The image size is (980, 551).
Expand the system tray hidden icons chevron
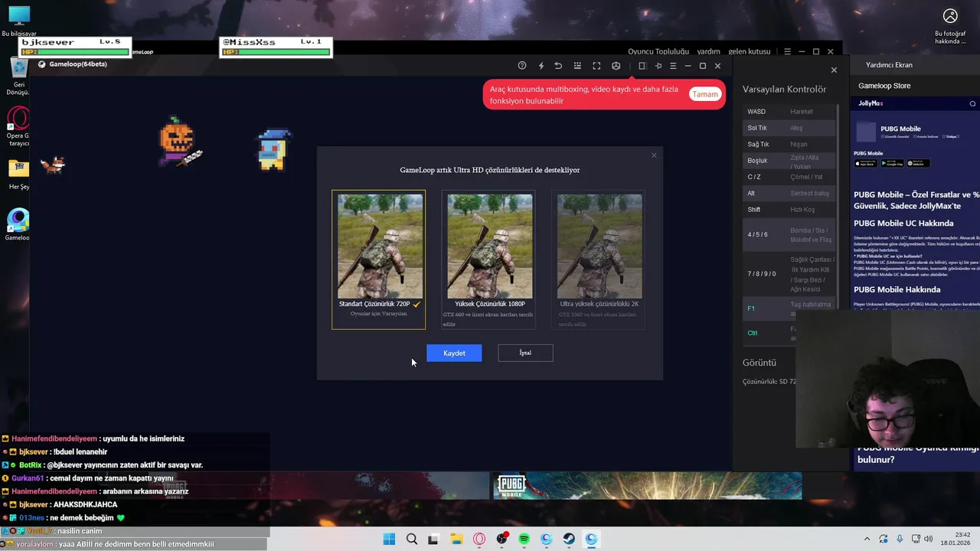[867, 539]
